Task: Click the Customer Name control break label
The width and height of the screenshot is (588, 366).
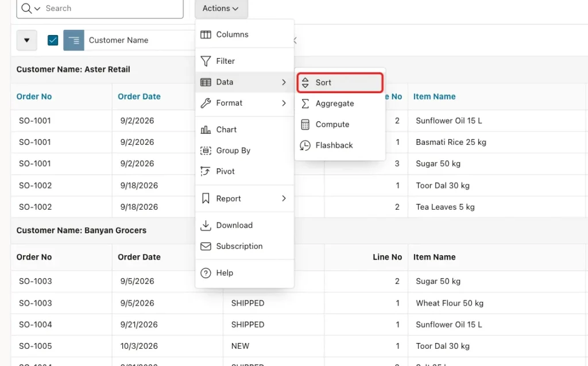Action: pos(118,40)
